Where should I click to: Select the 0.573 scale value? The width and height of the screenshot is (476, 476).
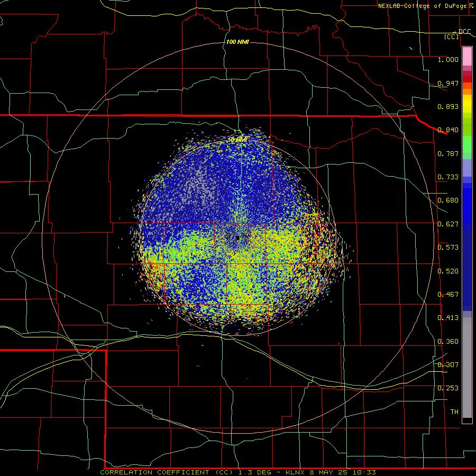[448, 248]
